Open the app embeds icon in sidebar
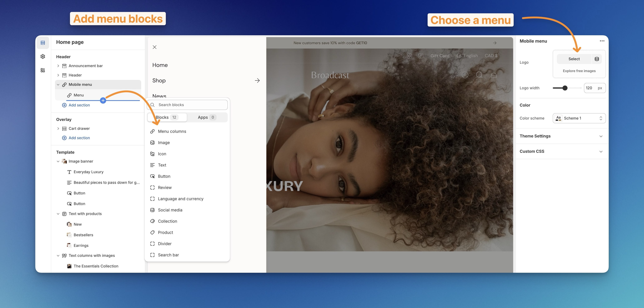This screenshot has width=644, height=308. tap(43, 70)
